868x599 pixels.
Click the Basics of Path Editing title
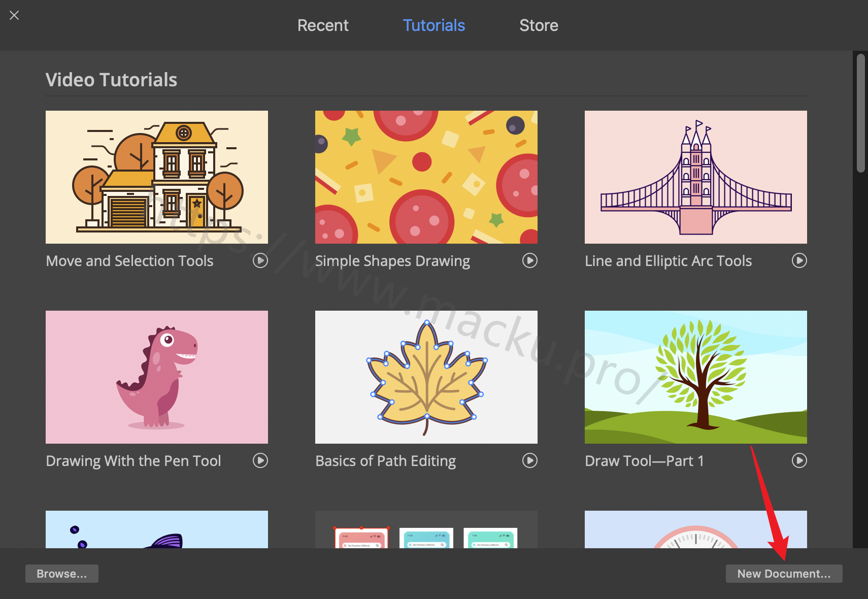385,461
